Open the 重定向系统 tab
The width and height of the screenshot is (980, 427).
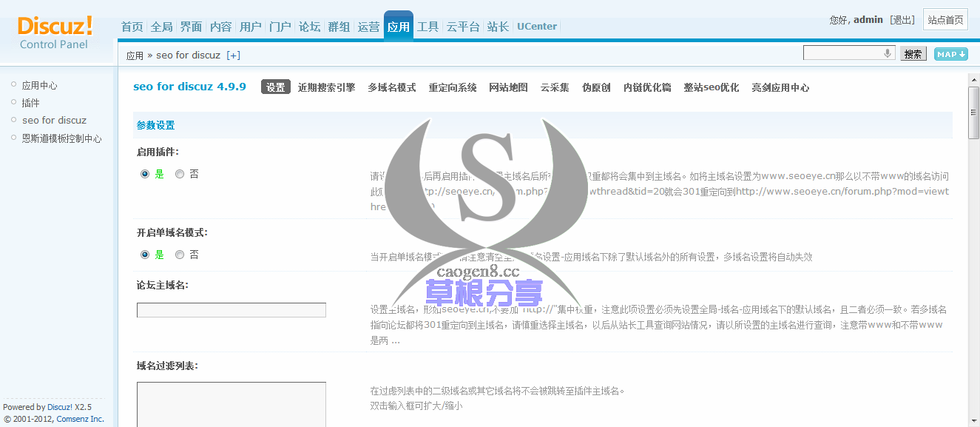point(452,87)
